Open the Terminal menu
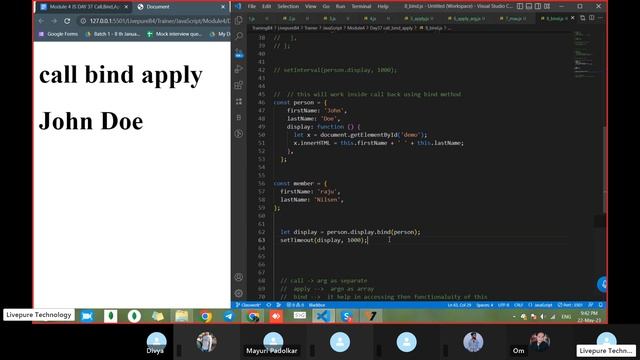 (361, 6)
